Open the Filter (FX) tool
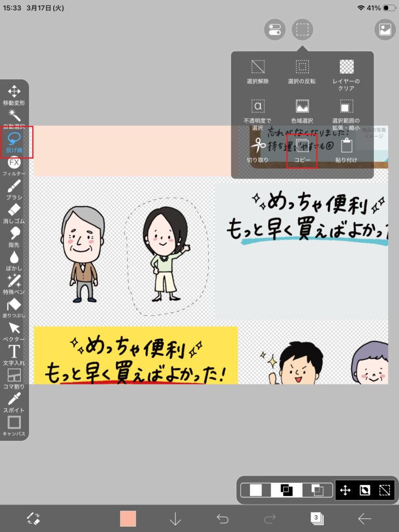Screen dimensions: 399x532 click(14, 165)
